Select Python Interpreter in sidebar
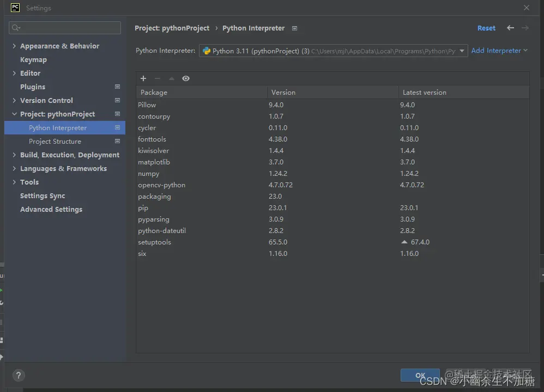This screenshot has height=392, width=544. point(65,127)
